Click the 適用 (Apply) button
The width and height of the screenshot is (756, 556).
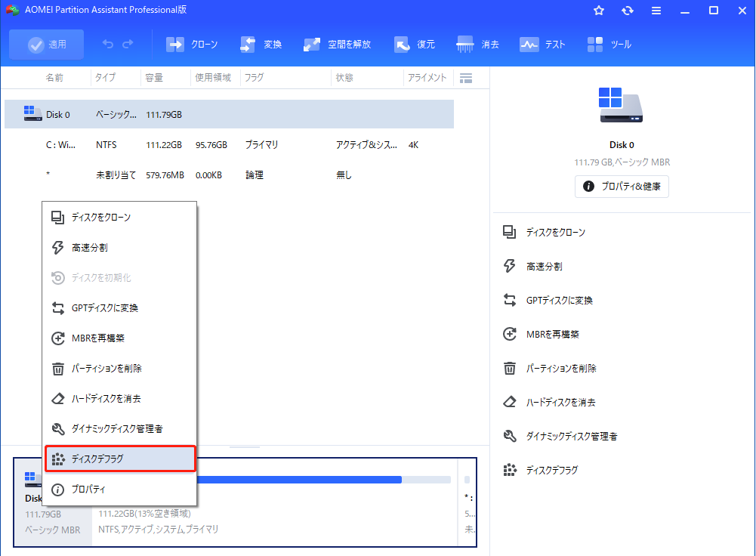point(46,45)
